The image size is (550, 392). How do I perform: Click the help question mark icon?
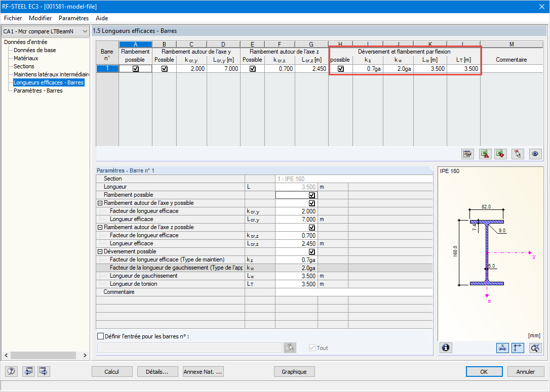[11, 371]
